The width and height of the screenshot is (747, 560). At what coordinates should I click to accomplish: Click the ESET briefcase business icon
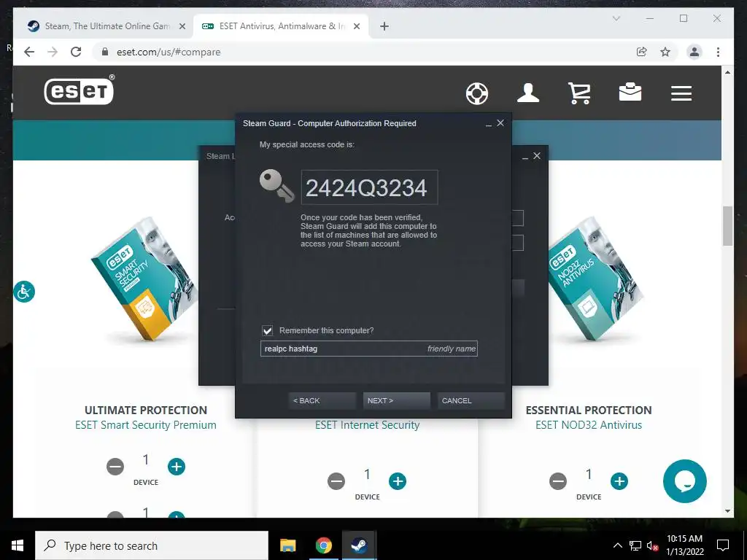pyautogui.click(x=630, y=93)
